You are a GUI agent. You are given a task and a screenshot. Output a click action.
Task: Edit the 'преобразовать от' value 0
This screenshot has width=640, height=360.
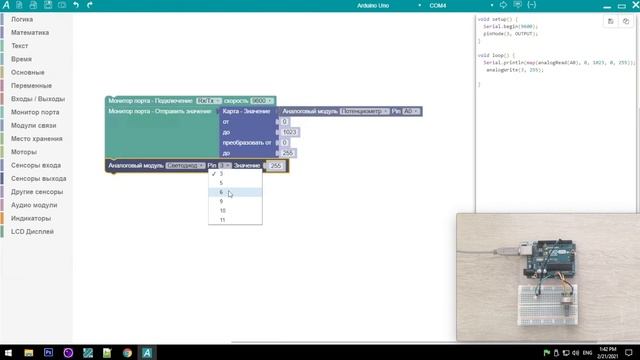tap(284, 142)
